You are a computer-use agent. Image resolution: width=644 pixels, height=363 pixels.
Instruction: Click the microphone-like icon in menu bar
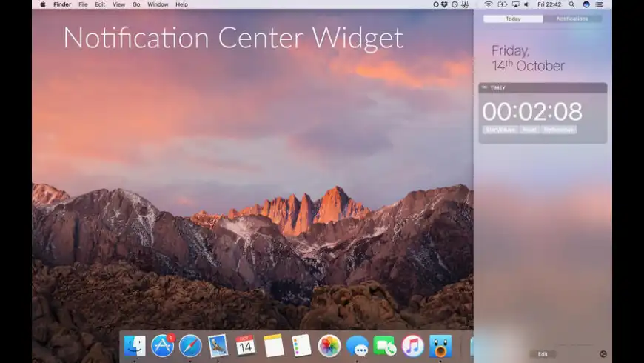pos(465,4)
